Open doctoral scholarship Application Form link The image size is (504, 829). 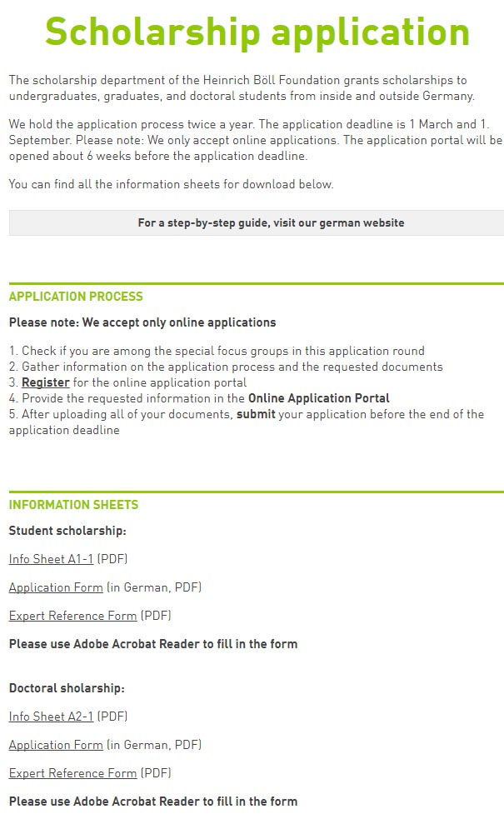[56, 745]
